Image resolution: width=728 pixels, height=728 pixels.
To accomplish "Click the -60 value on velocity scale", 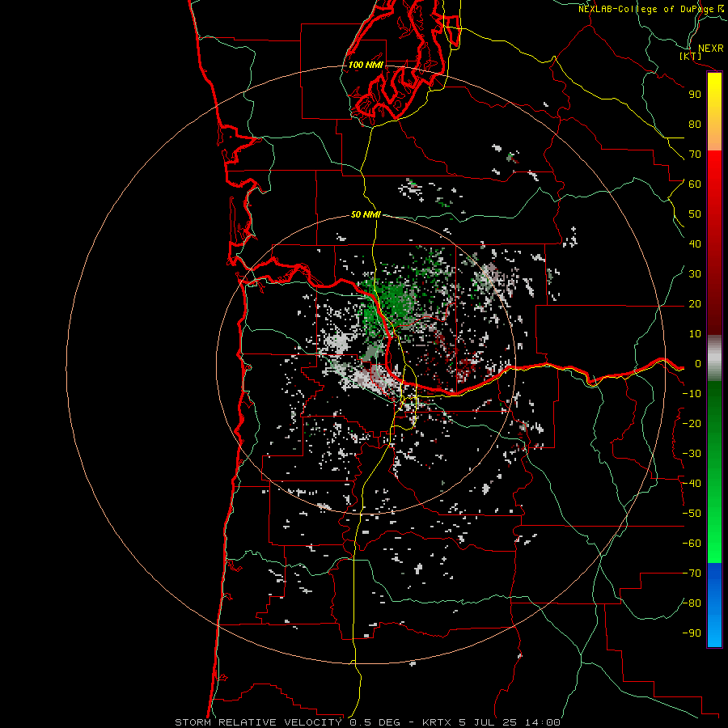I will [x=692, y=544].
